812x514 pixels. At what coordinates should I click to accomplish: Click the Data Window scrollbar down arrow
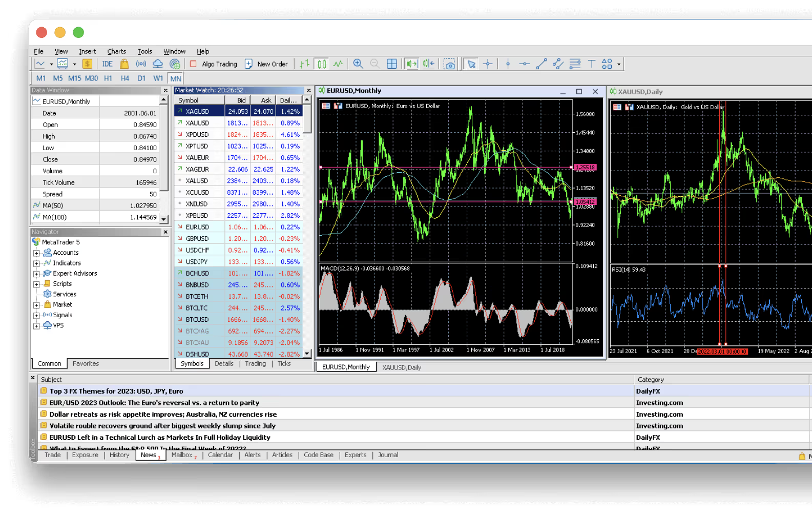(x=164, y=219)
